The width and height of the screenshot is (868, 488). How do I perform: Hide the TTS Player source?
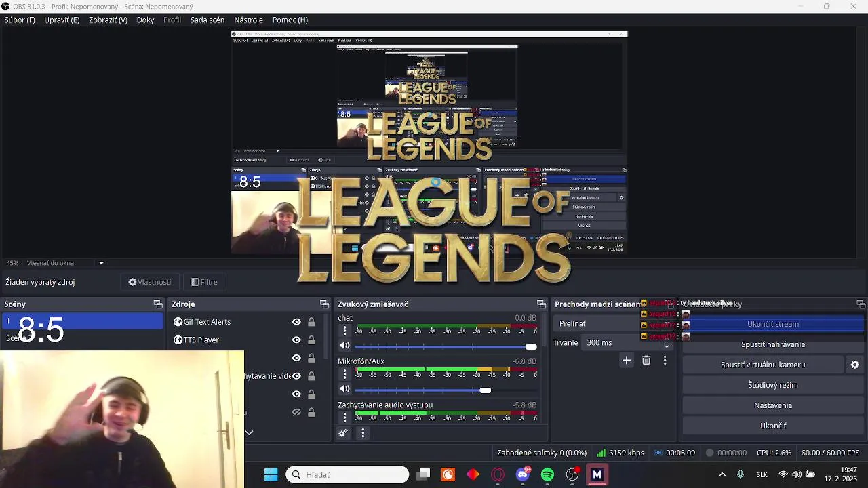(296, 340)
